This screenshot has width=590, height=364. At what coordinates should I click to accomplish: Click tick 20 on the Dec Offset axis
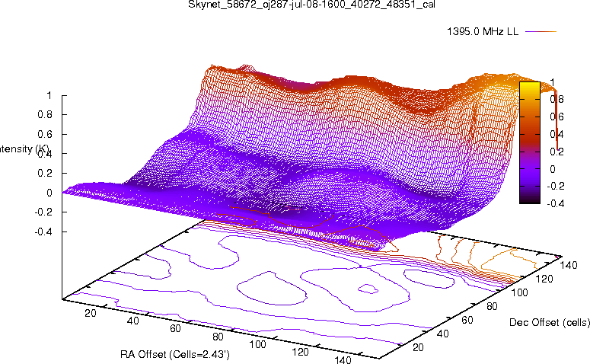coord(419,347)
